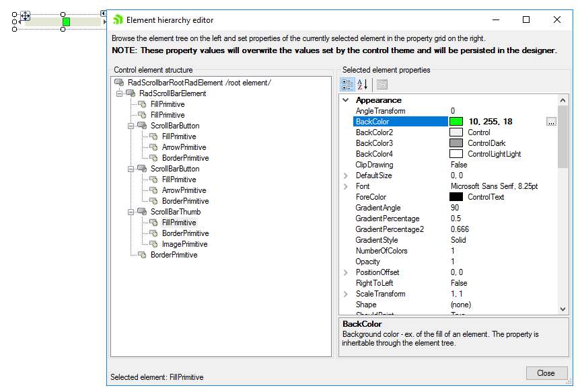Collapse the Appearance category

(345, 100)
